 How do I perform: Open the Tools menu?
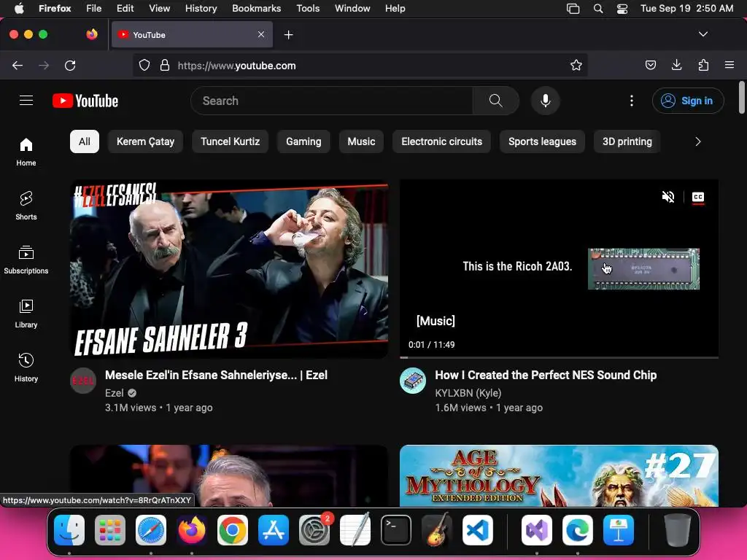pyautogui.click(x=308, y=8)
